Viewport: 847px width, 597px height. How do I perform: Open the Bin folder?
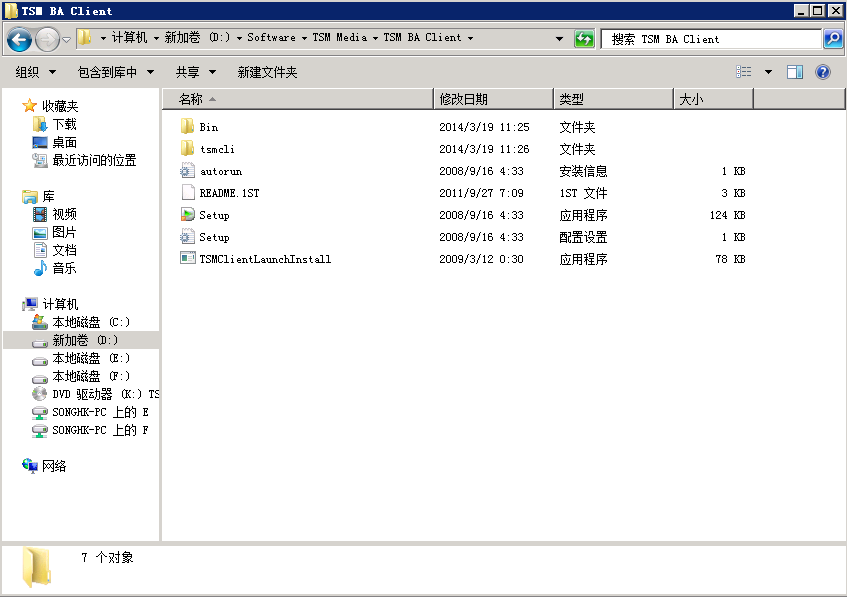click(208, 127)
